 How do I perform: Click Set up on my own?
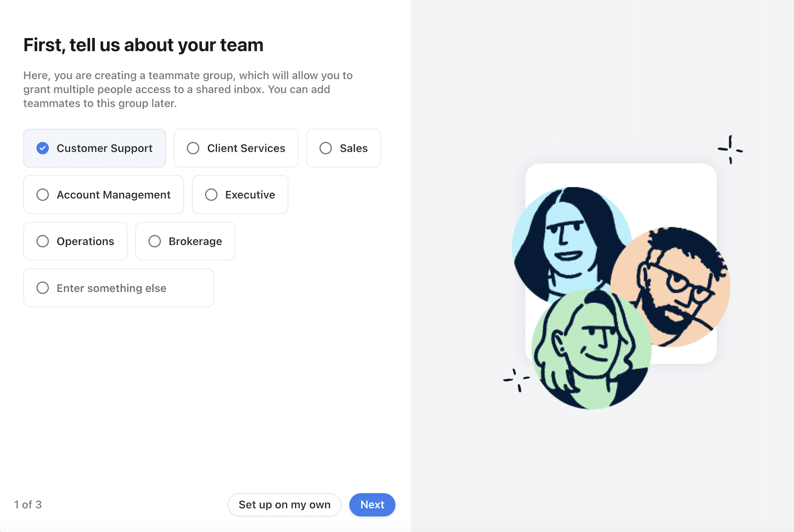click(x=284, y=505)
